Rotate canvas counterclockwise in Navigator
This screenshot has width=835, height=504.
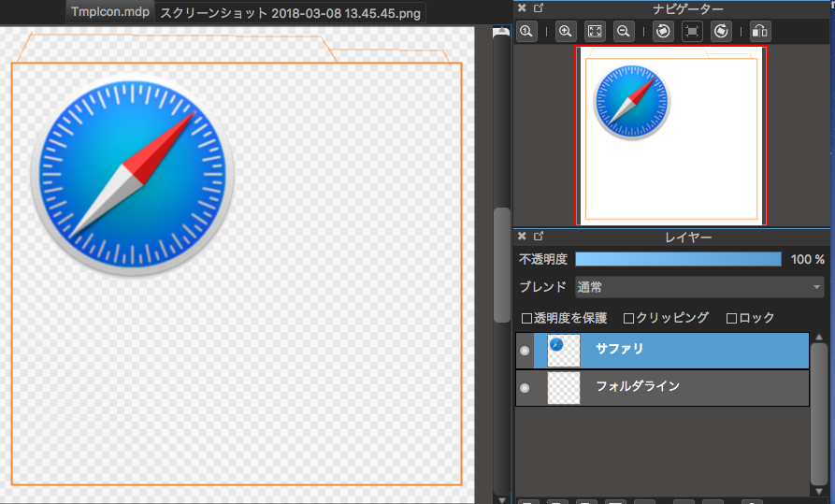click(x=663, y=32)
